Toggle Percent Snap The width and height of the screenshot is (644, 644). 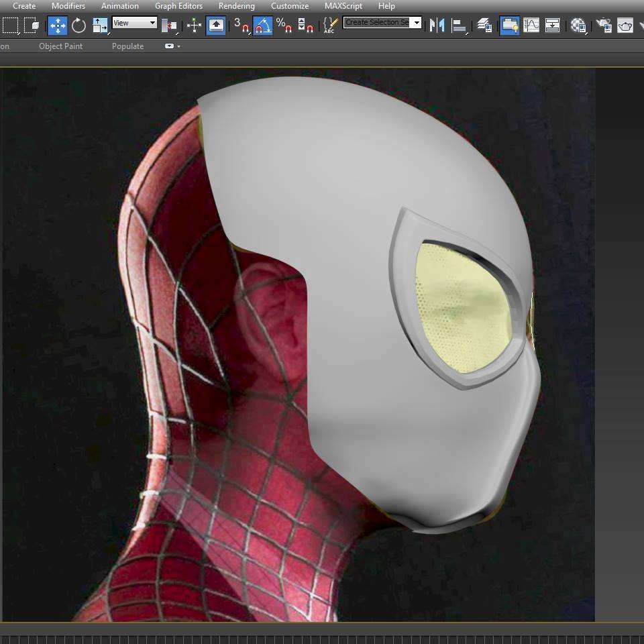click(x=284, y=25)
